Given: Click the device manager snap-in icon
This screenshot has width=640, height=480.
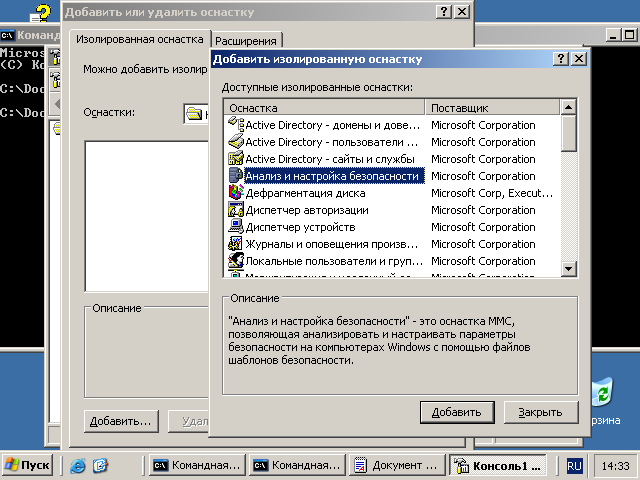Looking at the screenshot, I should coord(236,227).
